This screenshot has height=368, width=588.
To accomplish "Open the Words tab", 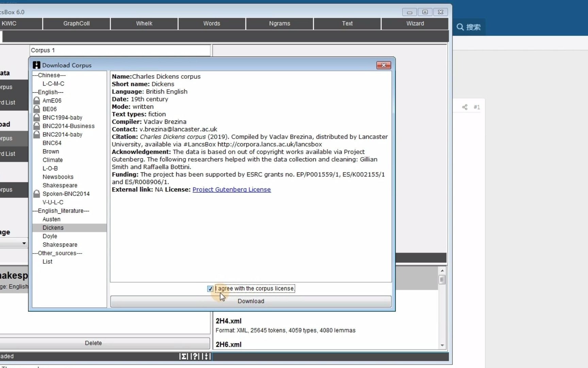I will tap(212, 24).
